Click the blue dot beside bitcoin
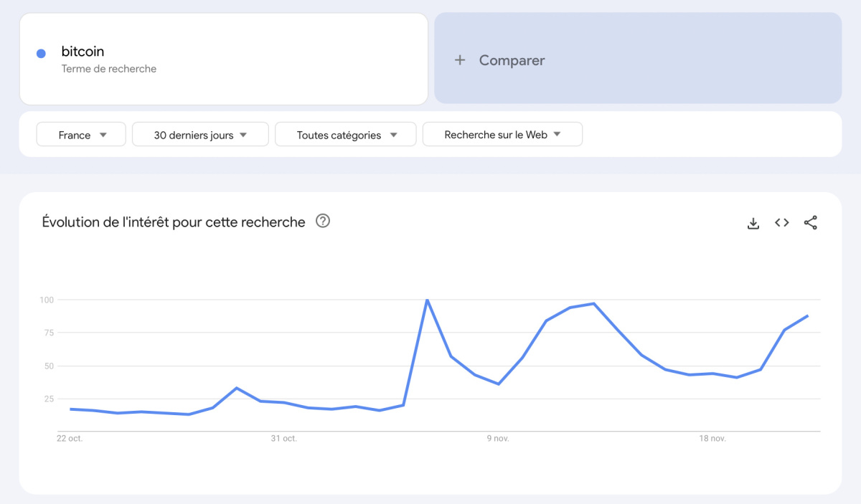This screenshot has width=861, height=504. click(x=41, y=53)
